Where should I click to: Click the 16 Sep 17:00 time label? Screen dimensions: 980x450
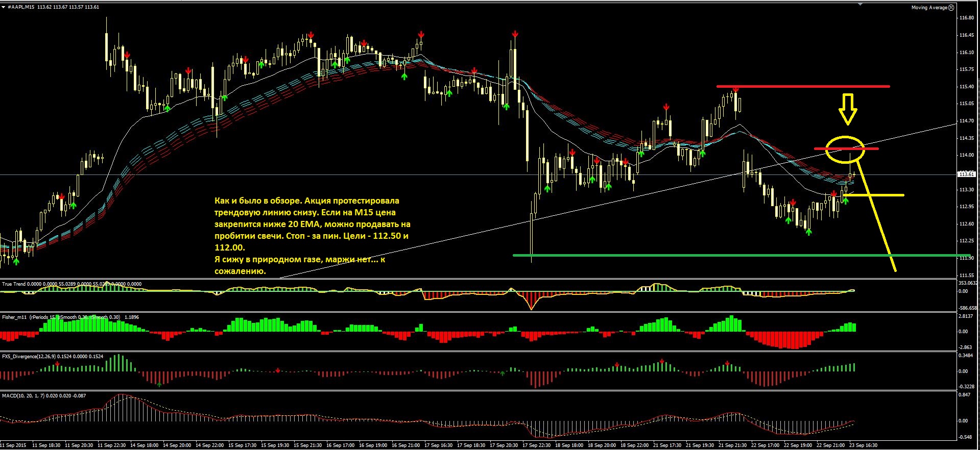tap(341, 445)
